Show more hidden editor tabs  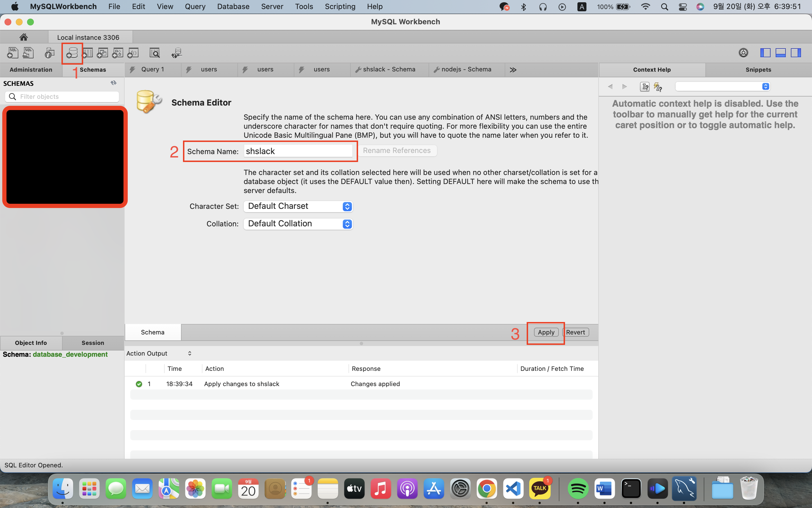(x=513, y=69)
